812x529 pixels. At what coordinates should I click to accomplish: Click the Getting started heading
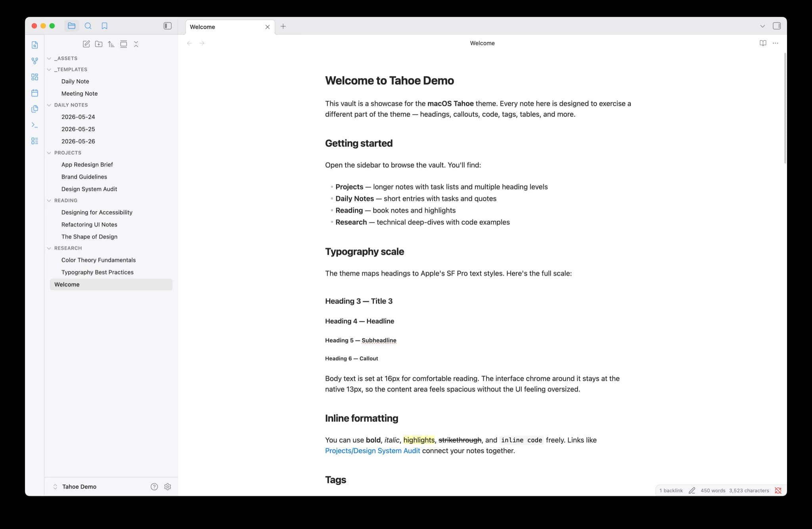tap(359, 143)
